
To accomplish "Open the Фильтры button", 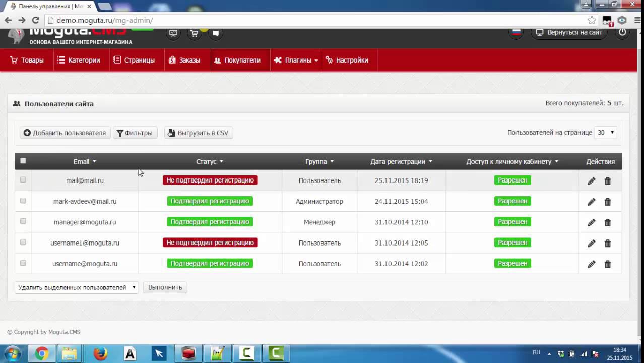I will pyautogui.click(x=135, y=133).
